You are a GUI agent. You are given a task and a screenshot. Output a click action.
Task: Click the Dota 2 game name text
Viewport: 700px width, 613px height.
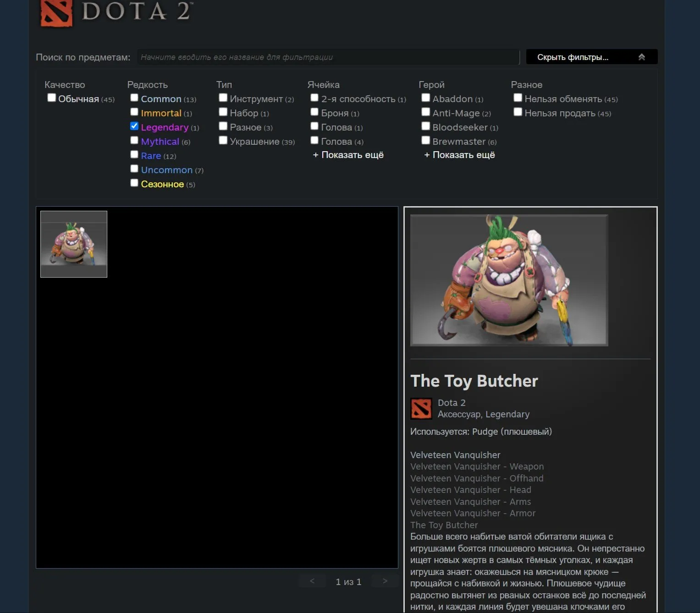pyautogui.click(x=452, y=403)
